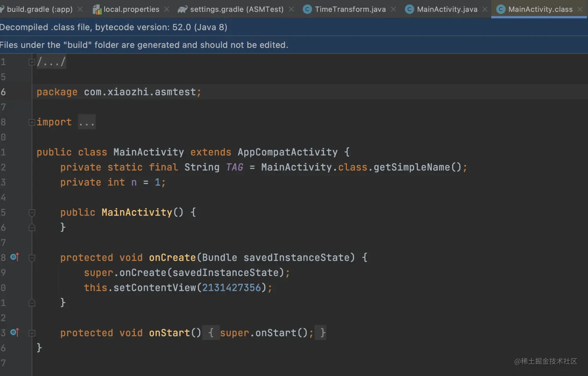This screenshot has width=588, height=376.
Task: Expand the folded header comment block
Action: click(32, 62)
